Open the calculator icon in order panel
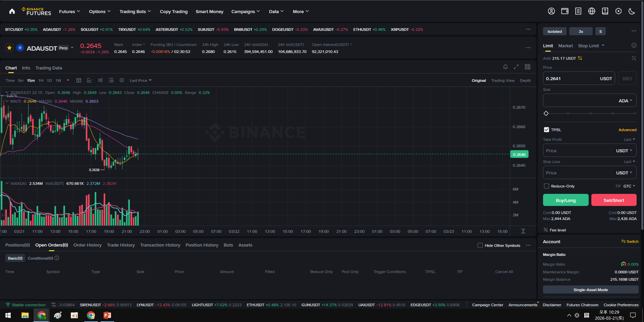This screenshot has height=322, width=644. pos(634,58)
